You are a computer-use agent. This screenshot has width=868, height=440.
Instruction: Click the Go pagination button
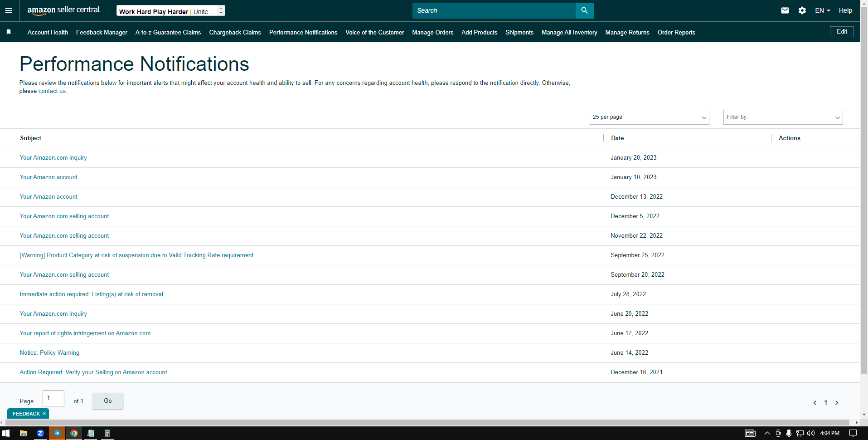pos(107,401)
